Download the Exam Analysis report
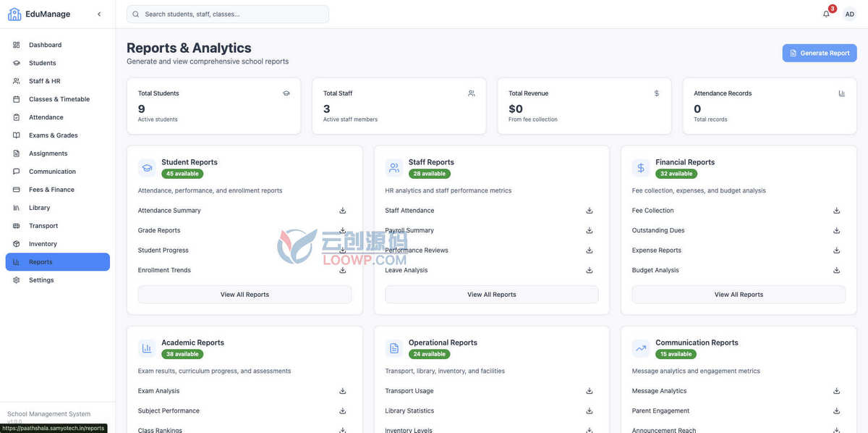Image resolution: width=868 pixels, height=433 pixels. 343,391
